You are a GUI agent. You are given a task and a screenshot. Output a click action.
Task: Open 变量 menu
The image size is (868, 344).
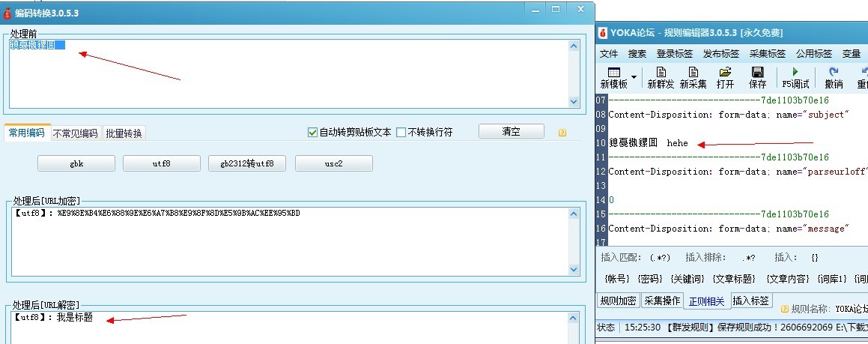[851, 54]
